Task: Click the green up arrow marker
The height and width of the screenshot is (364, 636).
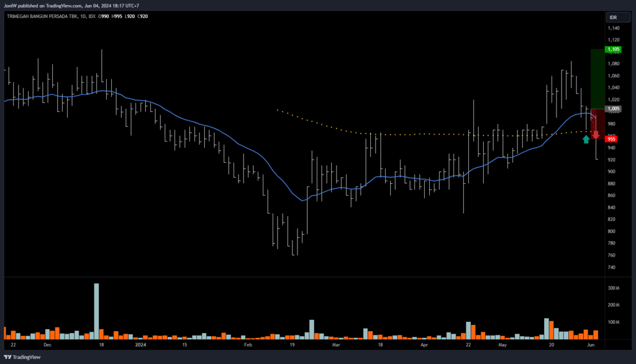Action: [586, 139]
